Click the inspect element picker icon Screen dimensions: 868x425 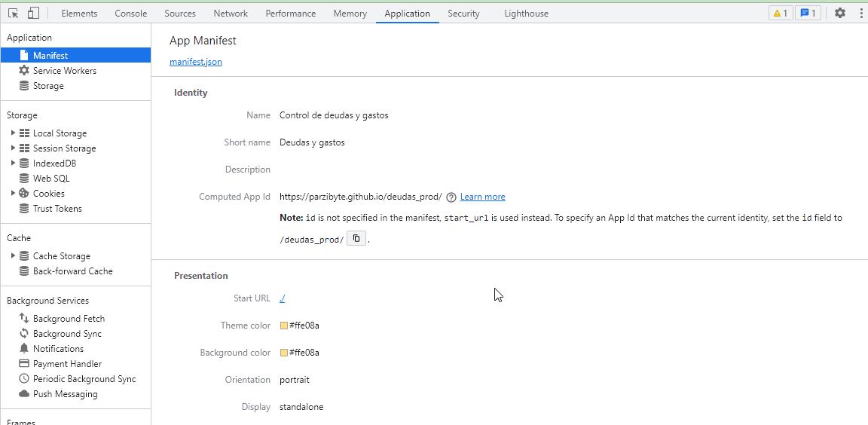pyautogui.click(x=13, y=13)
